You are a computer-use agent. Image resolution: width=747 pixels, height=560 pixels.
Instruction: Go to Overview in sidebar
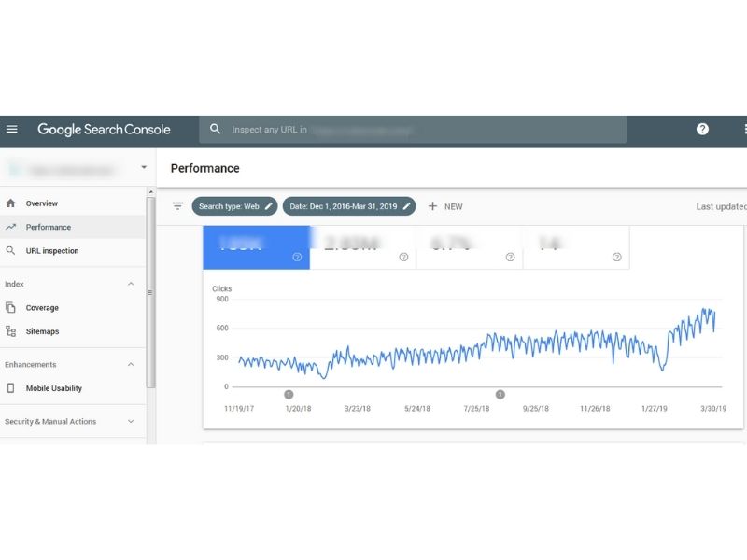pos(73,203)
